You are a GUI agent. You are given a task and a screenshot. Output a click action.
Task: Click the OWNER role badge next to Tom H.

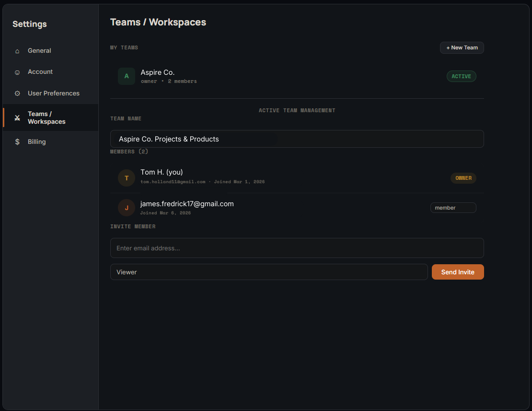[463, 177]
